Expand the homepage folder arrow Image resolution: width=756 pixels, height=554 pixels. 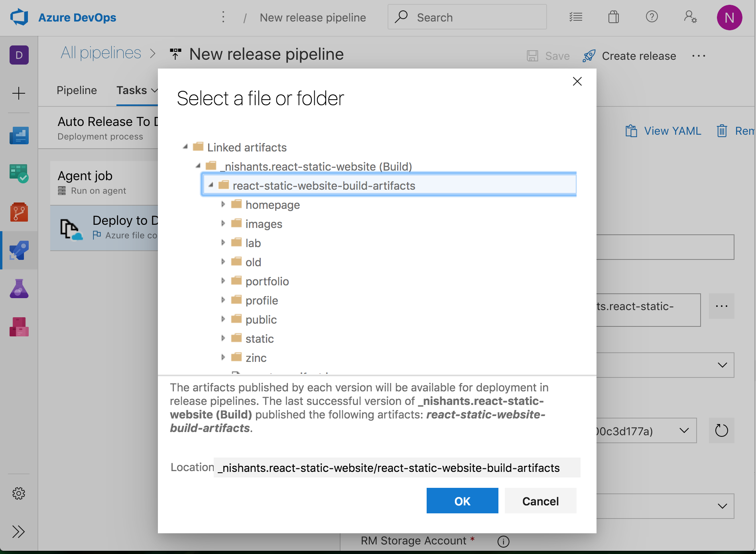[223, 204]
